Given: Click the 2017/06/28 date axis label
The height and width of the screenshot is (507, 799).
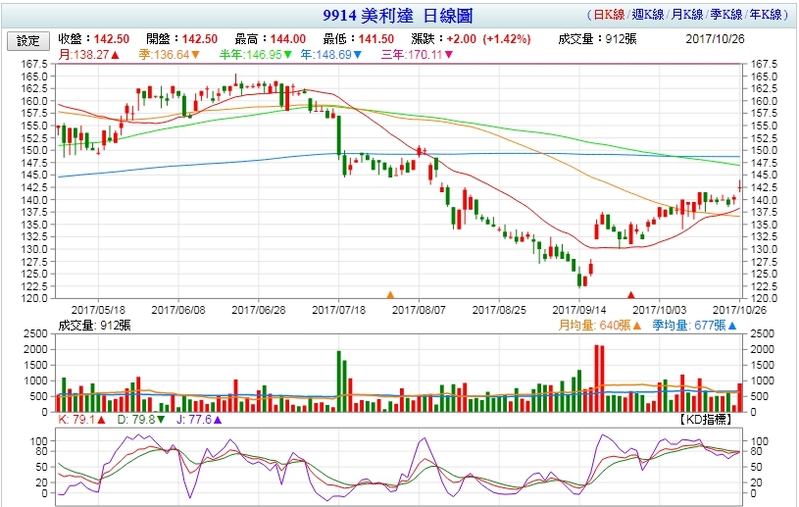Looking at the screenshot, I should point(258,310).
